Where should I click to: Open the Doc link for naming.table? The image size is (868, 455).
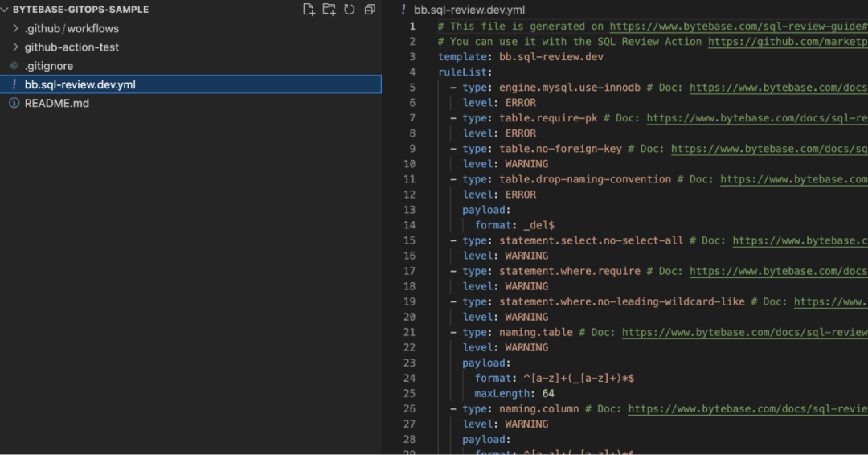click(x=744, y=332)
